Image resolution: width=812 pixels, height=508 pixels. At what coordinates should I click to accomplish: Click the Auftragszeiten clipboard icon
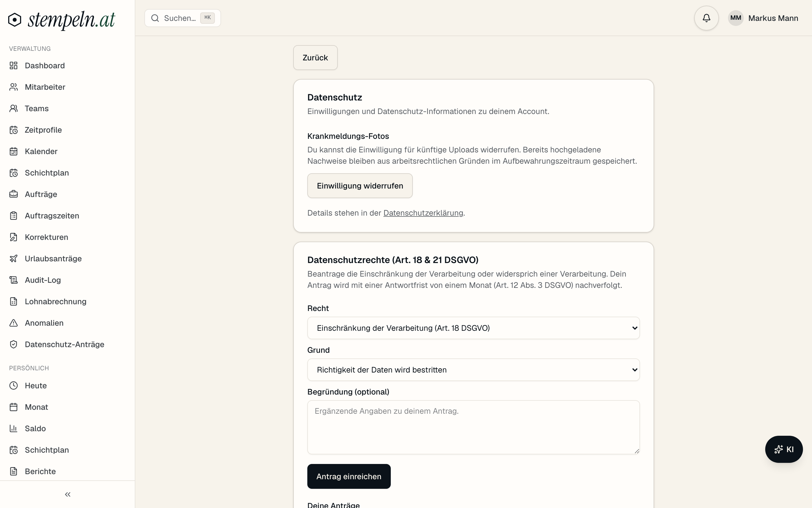[x=14, y=216]
